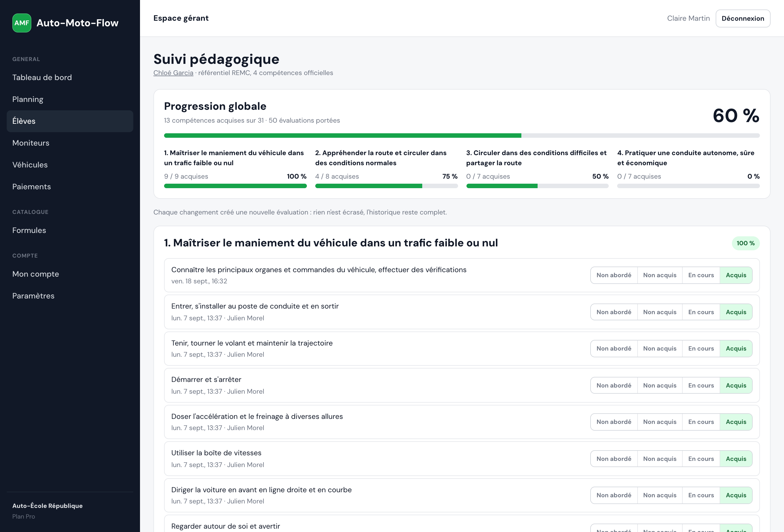Screen dimensions: 784x532
Task: Mark 'Entrer, s'installer au poste' as En cours
Action: tap(701, 312)
